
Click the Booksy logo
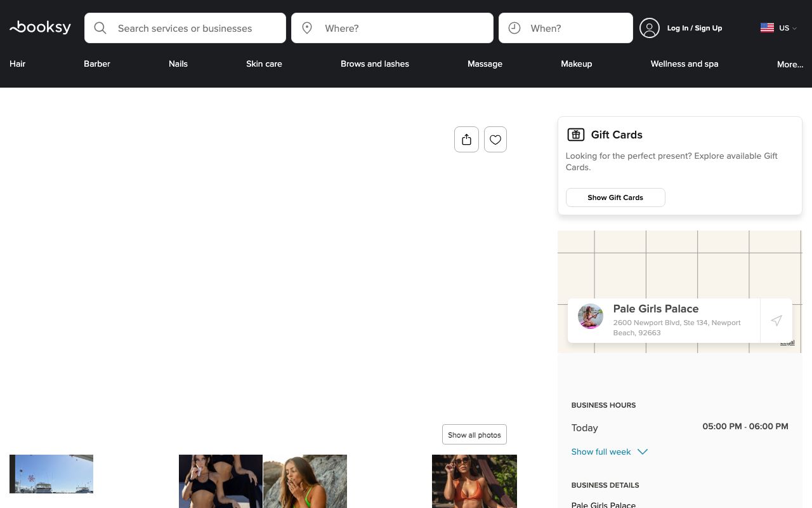pyautogui.click(x=40, y=27)
